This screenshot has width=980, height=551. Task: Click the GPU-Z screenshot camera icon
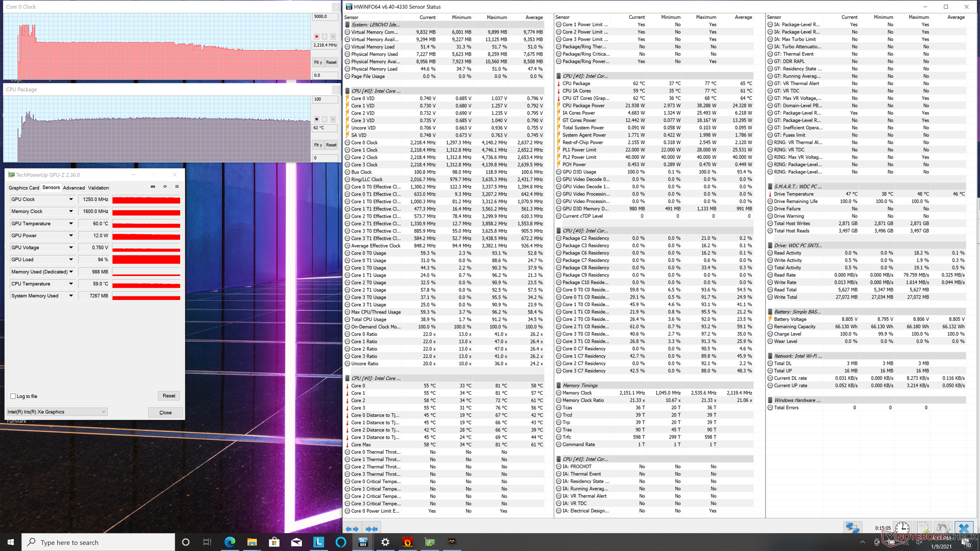click(153, 187)
